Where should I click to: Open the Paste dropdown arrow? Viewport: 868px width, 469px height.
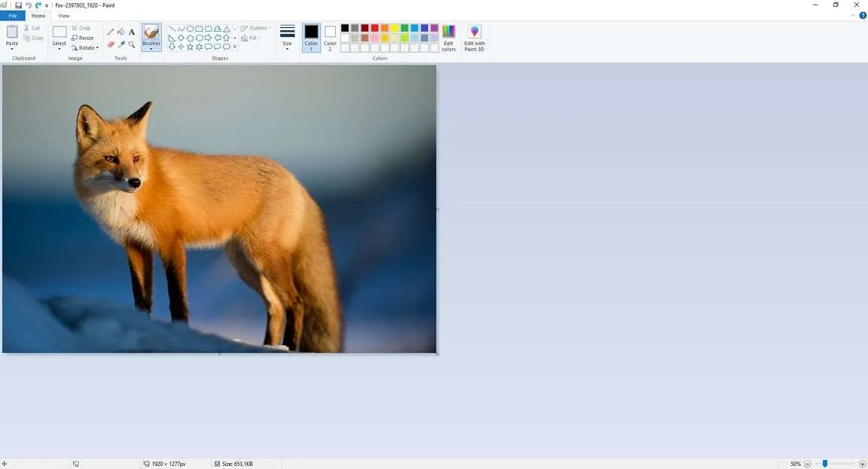pos(11,49)
